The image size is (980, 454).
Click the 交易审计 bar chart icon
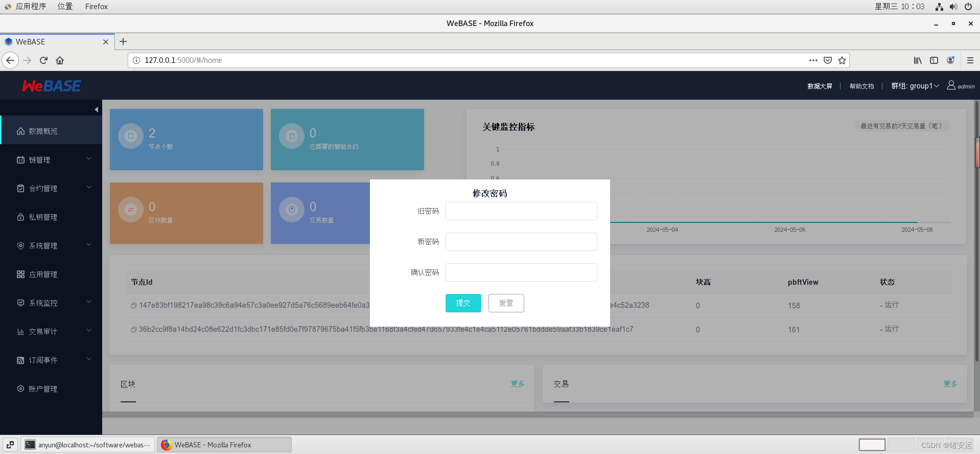point(20,332)
